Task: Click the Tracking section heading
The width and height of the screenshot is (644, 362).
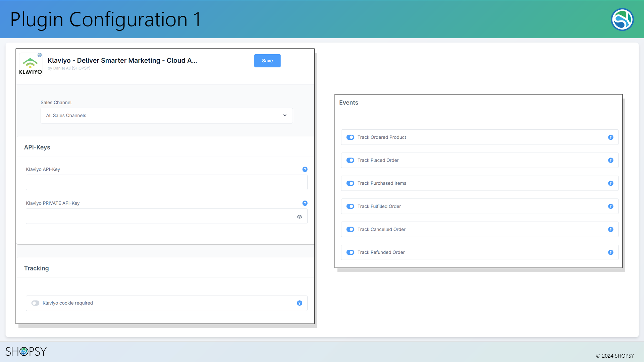Action: [37, 268]
